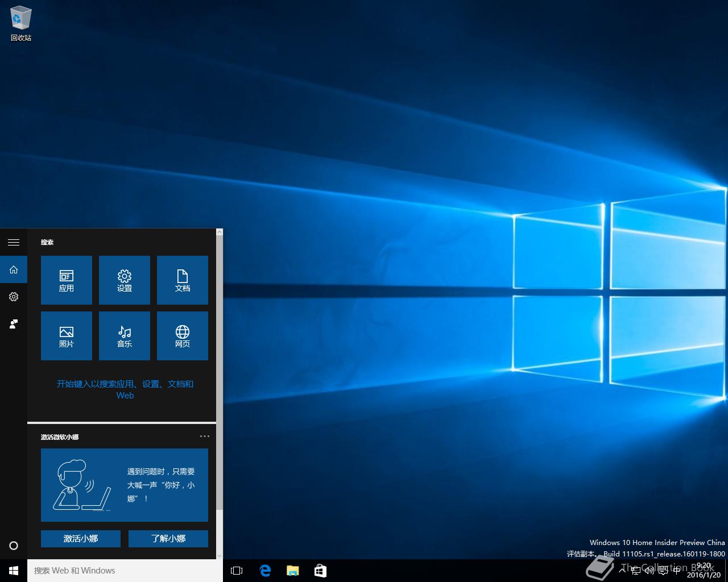
Task: Choose the 照片 (Photos) search tile
Action: (67, 336)
